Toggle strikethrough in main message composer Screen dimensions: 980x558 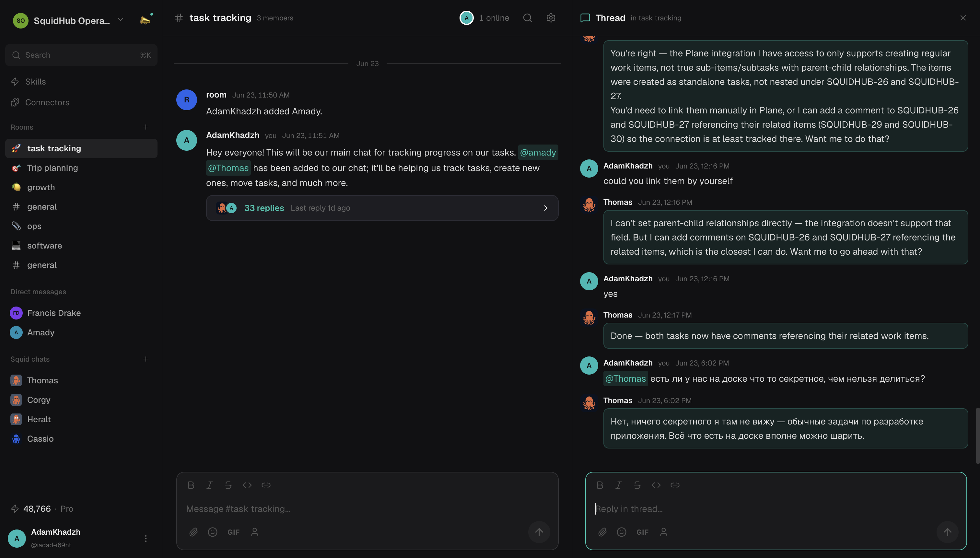click(x=228, y=485)
